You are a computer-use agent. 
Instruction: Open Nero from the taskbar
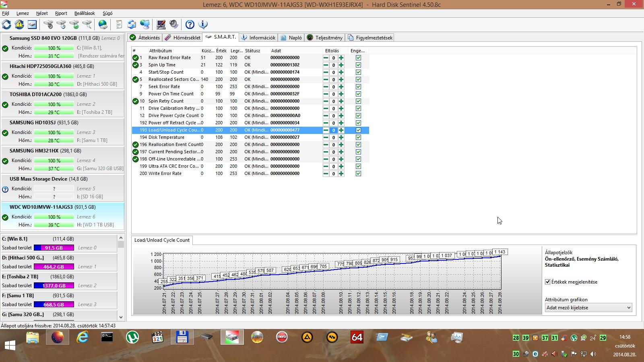pyautogui.click(x=282, y=337)
